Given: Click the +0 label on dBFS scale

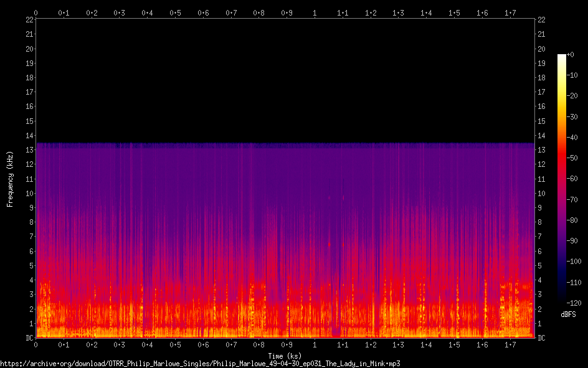Looking at the screenshot, I should click(571, 55).
